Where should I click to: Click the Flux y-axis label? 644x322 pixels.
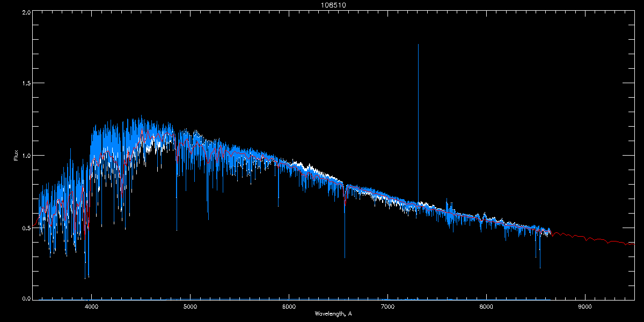(x=16, y=155)
